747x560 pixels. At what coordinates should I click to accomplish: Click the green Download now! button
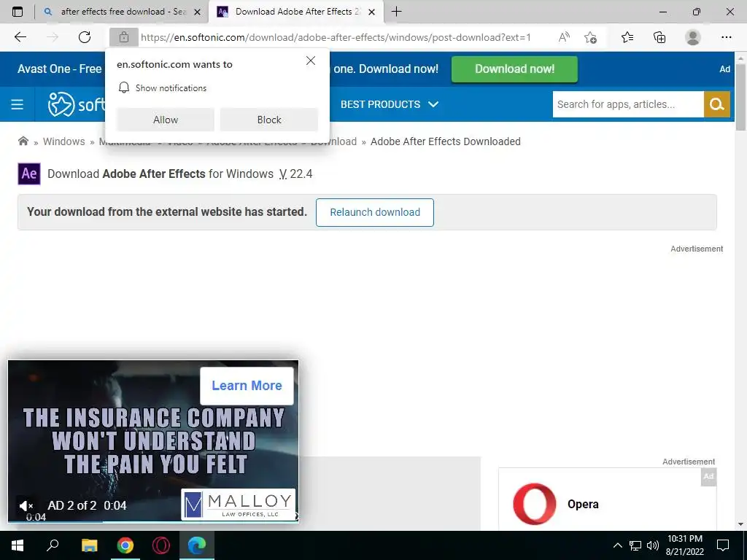click(514, 69)
